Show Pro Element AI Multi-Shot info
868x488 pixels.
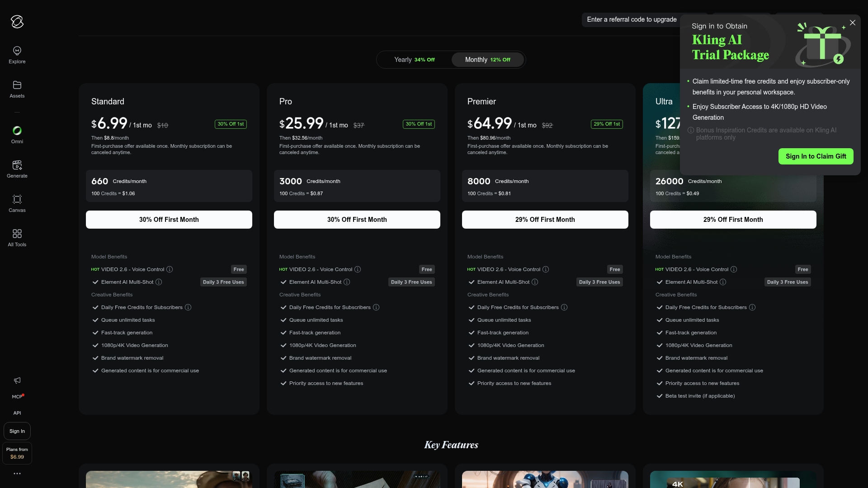tap(347, 282)
